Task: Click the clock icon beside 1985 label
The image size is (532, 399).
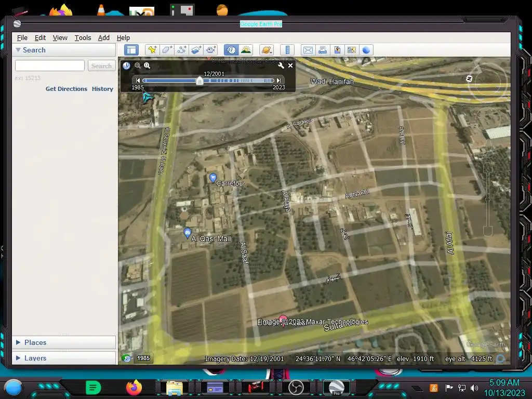Action: pos(127,358)
